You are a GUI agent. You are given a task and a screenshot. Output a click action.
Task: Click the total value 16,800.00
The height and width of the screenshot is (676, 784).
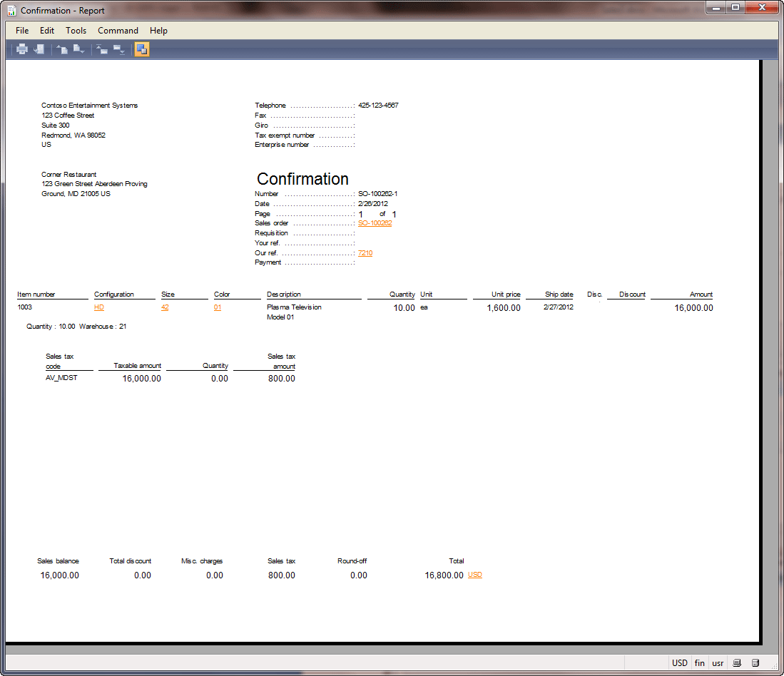point(444,575)
